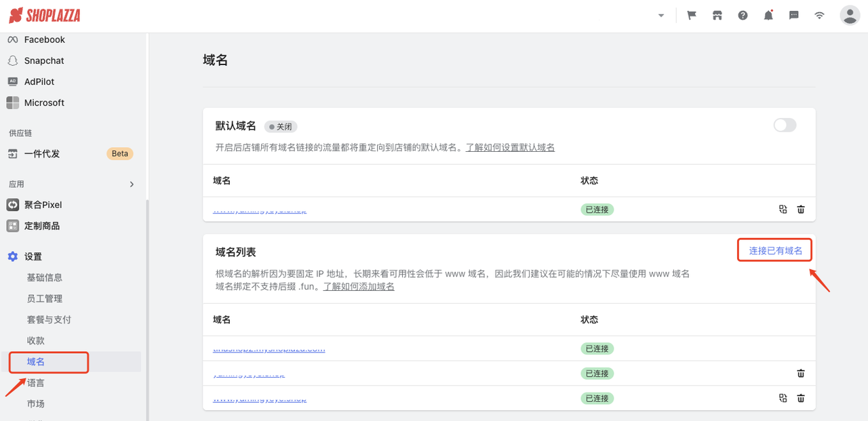The image size is (868, 421).
Task: Open the notifications bell icon
Action: (x=768, y=14)
